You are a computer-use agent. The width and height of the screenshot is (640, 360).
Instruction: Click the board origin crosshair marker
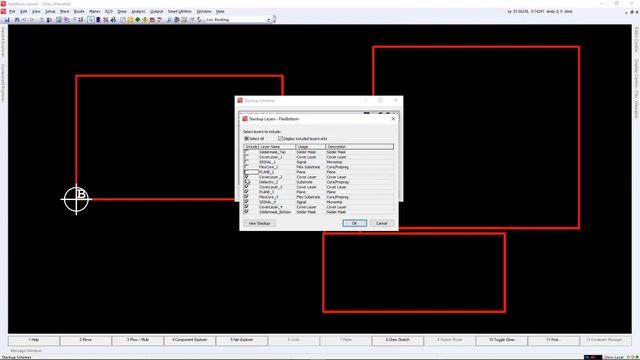click(x=76, y=200)
